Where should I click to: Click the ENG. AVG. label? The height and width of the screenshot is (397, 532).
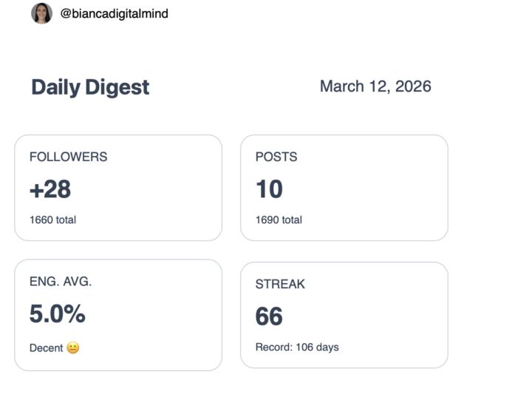pos(61,282)
